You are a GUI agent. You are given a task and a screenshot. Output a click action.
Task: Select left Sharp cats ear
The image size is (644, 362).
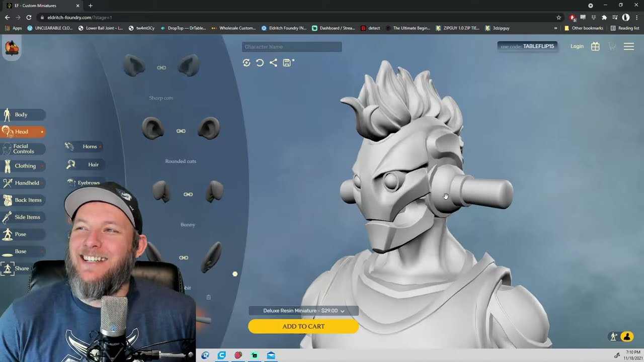click(133, 66)
